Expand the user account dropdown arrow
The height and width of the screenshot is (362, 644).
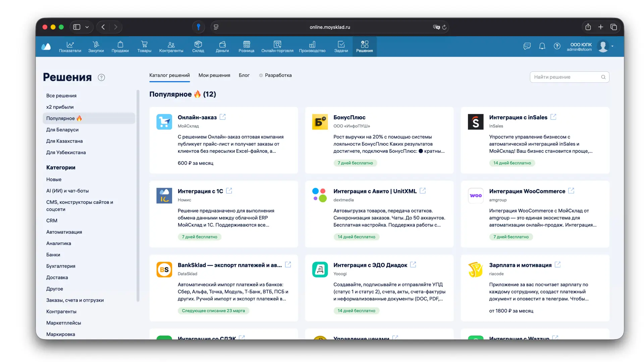click(612, 46)
